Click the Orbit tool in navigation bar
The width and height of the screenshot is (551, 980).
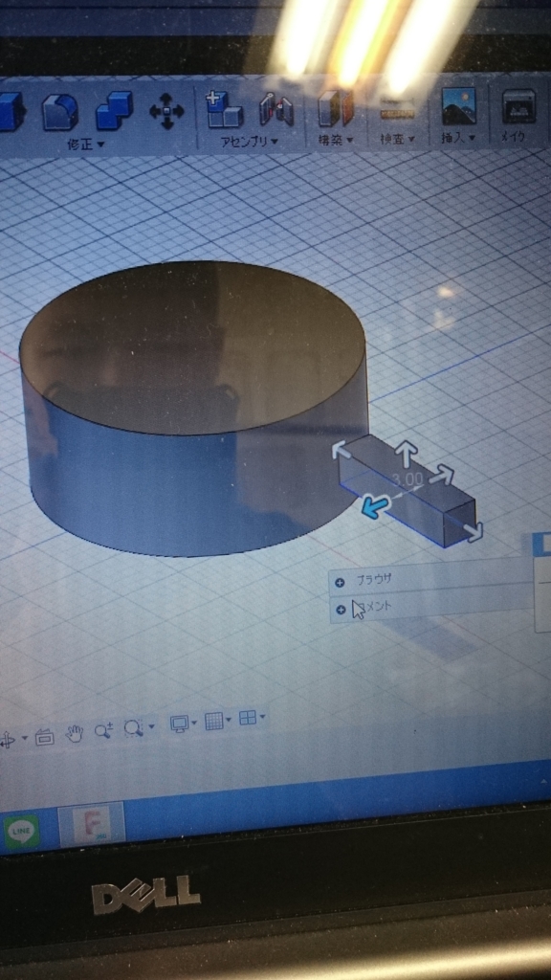pyautogui.click(x=8, y=740)
